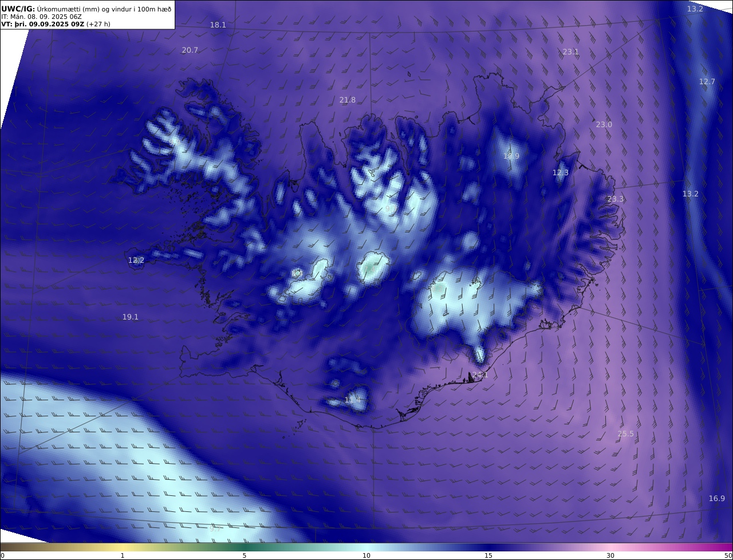Click the 20.7 value label
Screen dimensions: 733x560
click(x=190, y=50)
